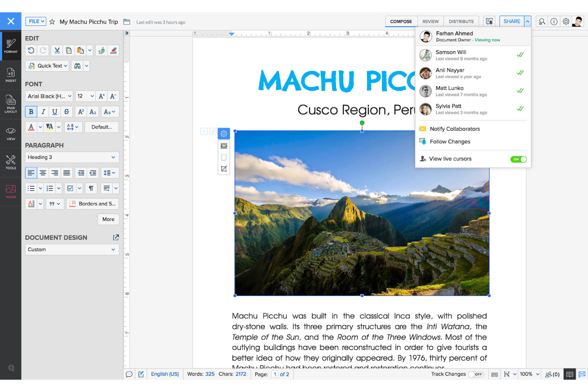Image resolution: width=588 pixels, height=392 pixels.
Task: Open the Insert sidebar panel
Action: tap(10, 75)
